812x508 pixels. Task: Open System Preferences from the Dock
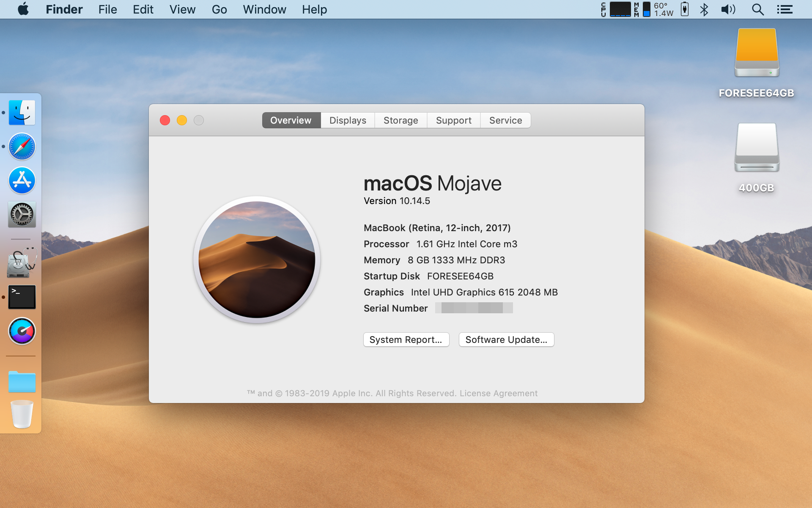[22, 214]
